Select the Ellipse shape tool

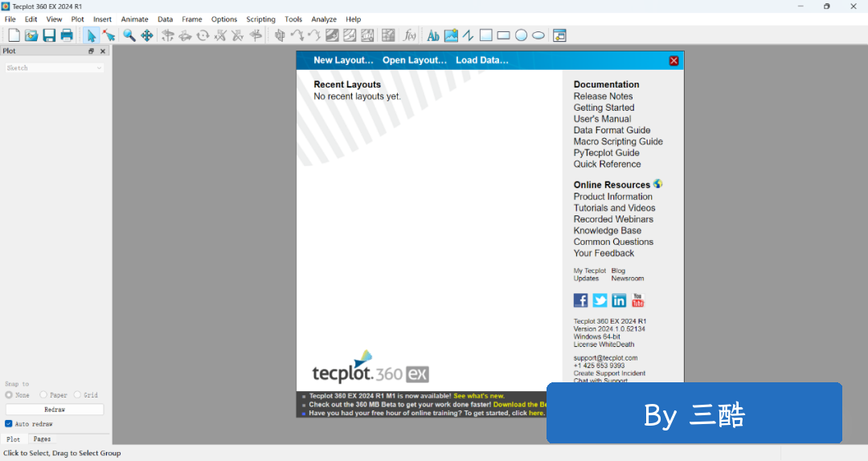click(x=538, y=35)
